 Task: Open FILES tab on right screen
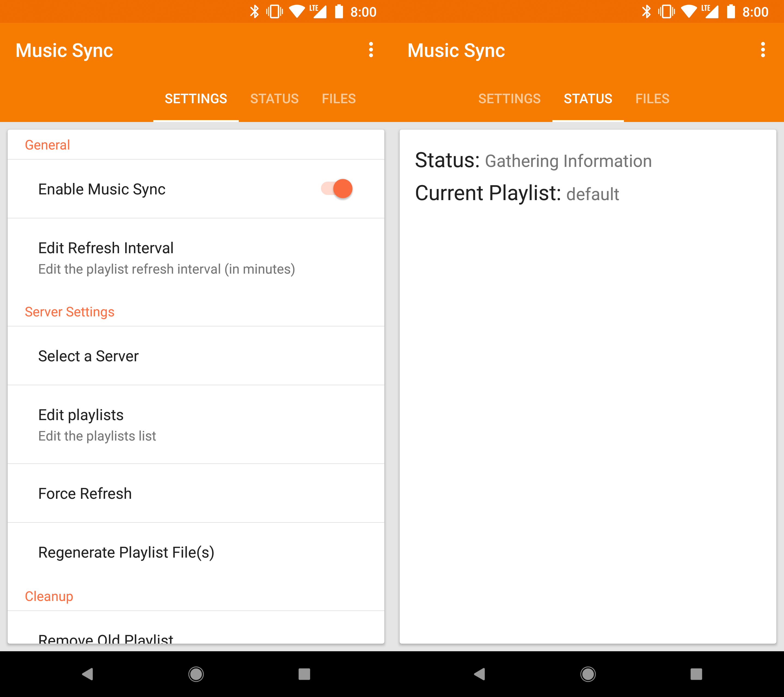tap(652, 99)
